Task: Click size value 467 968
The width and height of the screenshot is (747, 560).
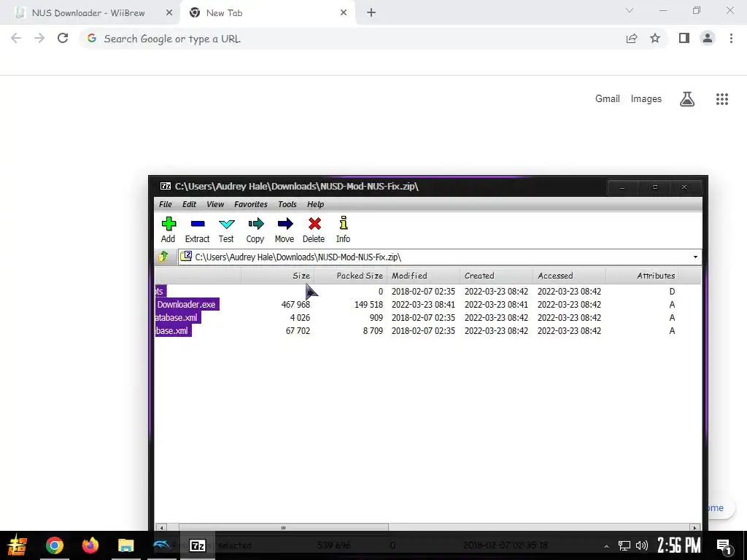Action: tap(295, 305)
